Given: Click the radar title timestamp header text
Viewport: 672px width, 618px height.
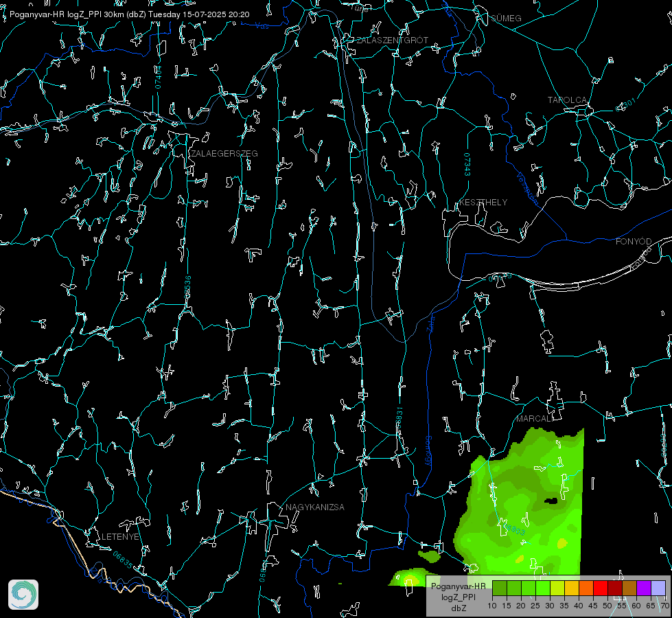Looking at the screenshot, I should [x=130, y=14].
